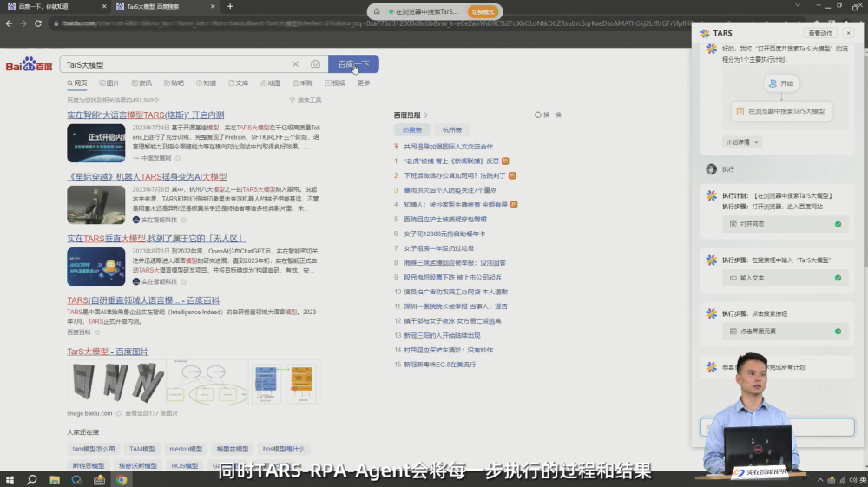The height and width of the screenshot is (487, 868).
Task: Open hot topic 共同倡导加强国际人文交流合作
Action: coord(449,147)
